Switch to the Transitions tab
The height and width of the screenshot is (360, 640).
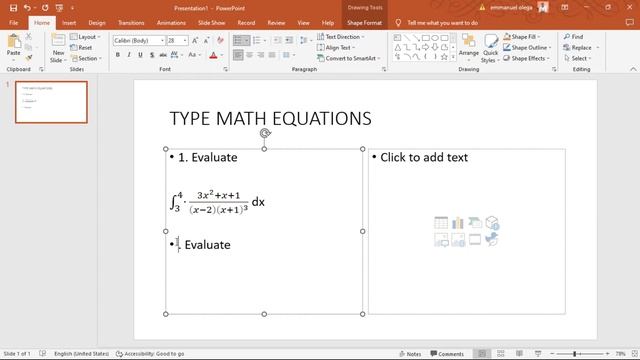131,23
